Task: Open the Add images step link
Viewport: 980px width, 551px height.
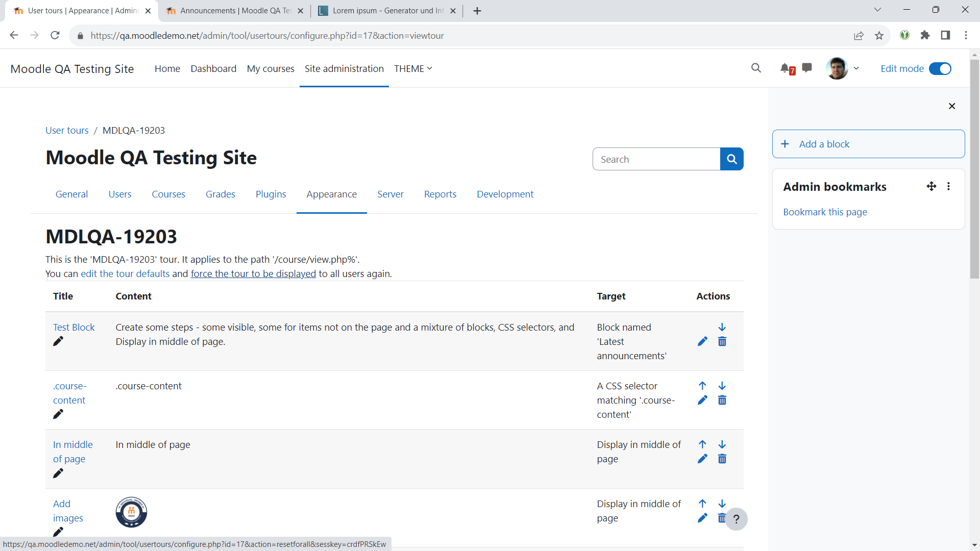Action: 68,511
